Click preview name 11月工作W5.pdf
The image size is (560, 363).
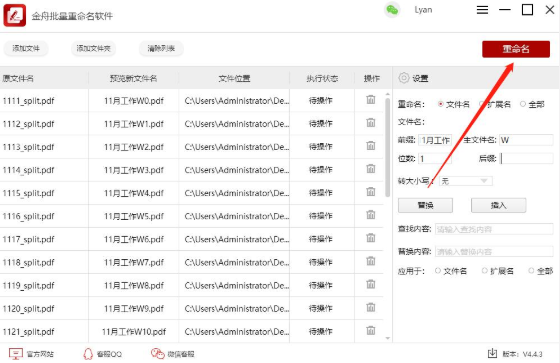tap(134, 216)
